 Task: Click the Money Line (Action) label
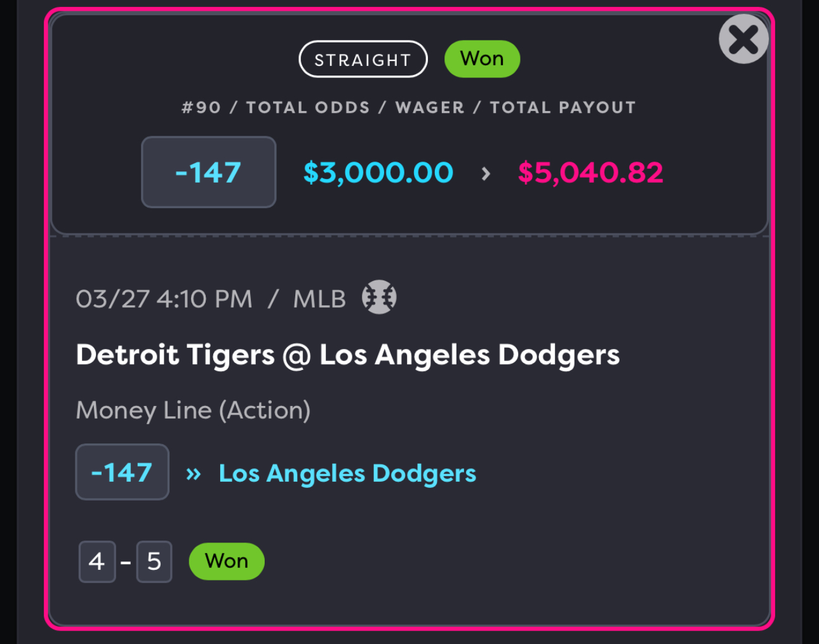click(x=193, y=411)
